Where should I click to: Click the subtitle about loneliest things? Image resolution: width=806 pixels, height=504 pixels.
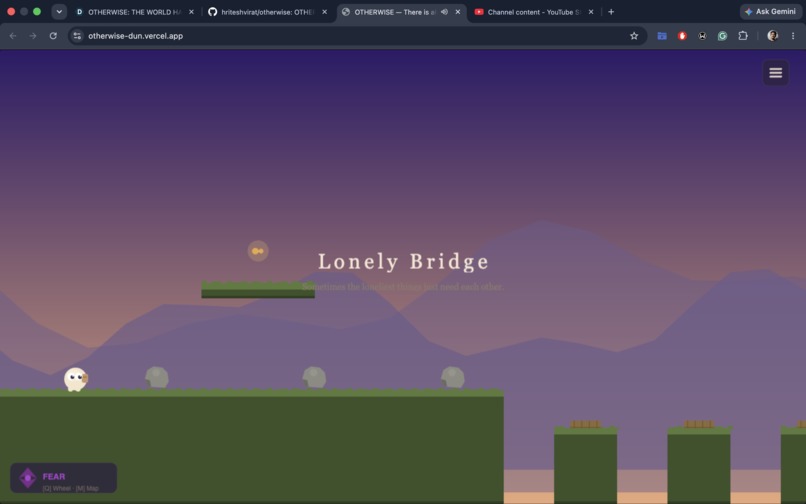point(402,287)
